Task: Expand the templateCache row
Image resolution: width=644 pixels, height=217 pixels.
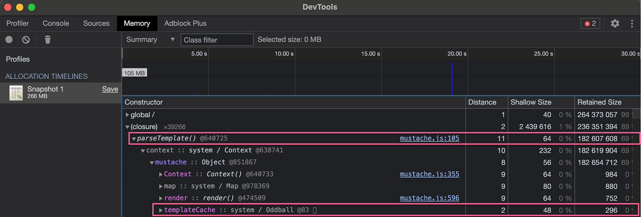Action: coord(161,210)
